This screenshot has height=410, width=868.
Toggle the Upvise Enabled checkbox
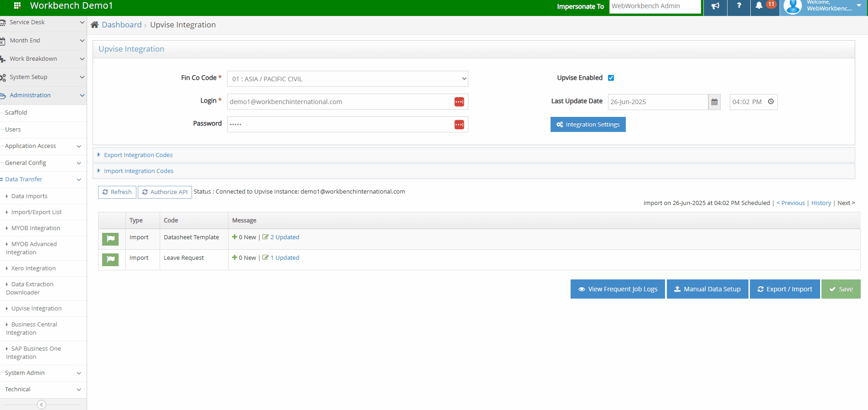tap(611, 78)
